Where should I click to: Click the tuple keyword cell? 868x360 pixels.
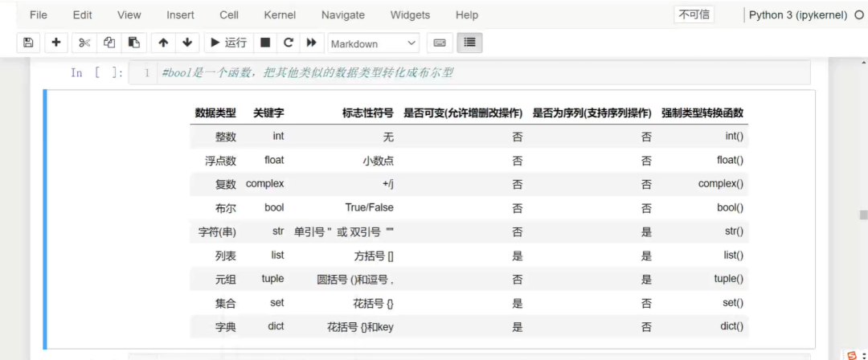coord(272,279)
